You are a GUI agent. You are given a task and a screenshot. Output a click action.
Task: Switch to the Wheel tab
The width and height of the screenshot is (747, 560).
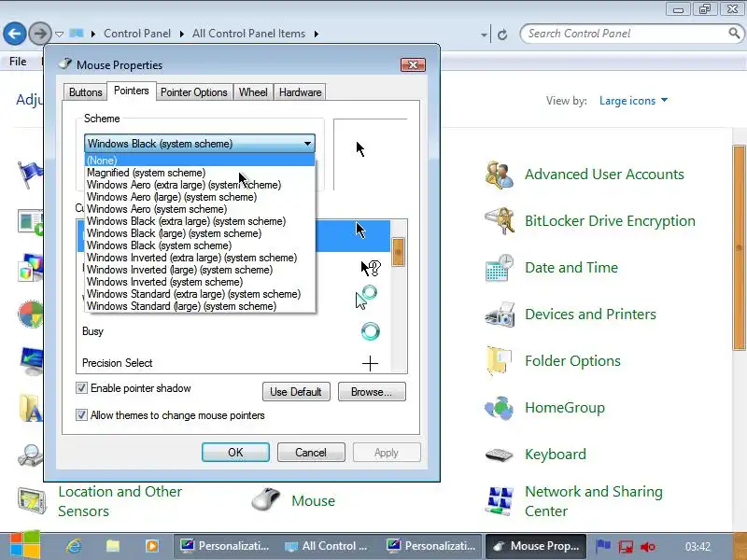coord(253,92)
